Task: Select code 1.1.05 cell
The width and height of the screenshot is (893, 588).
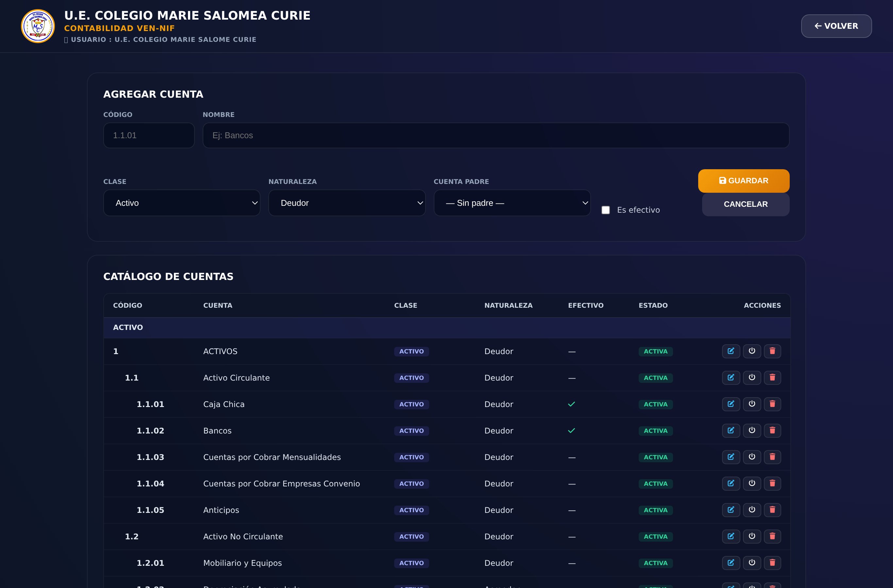Action: click(x=150, y=510)
